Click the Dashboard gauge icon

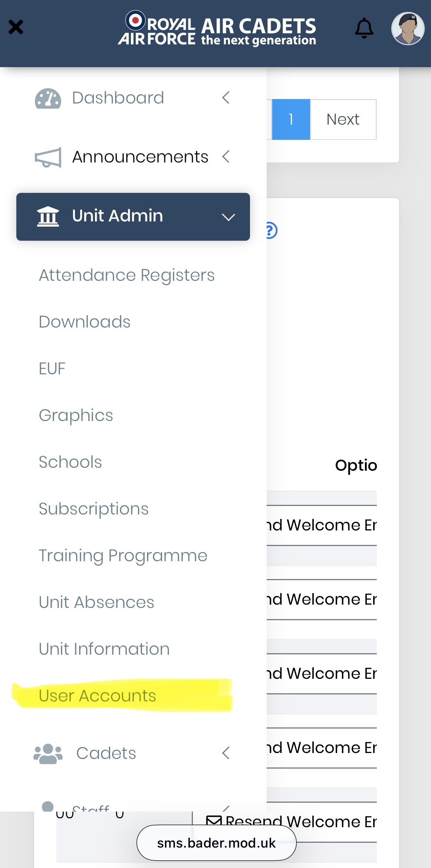[48, 99]
